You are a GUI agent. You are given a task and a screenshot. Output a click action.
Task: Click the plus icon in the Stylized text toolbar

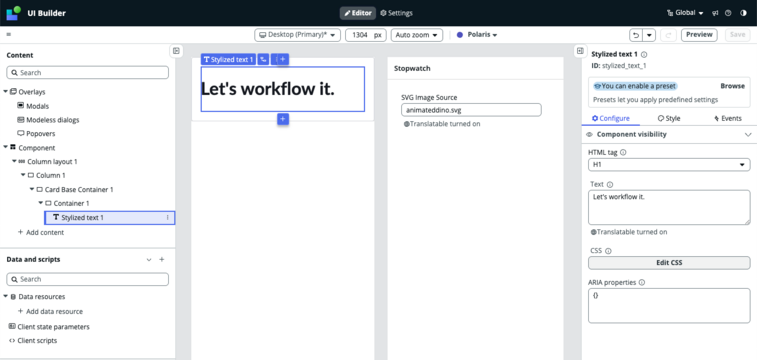tap(283, 59)
